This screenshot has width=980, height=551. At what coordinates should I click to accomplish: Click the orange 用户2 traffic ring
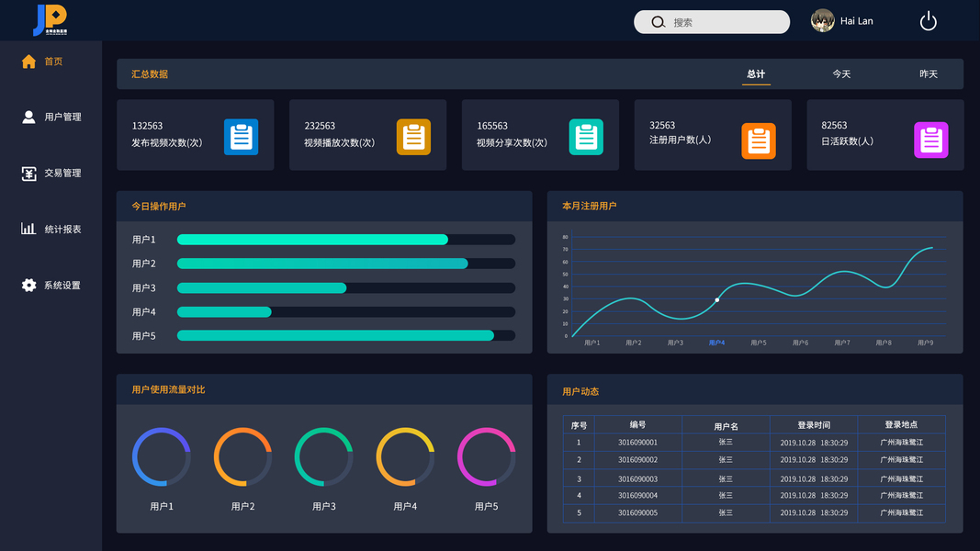242,456
